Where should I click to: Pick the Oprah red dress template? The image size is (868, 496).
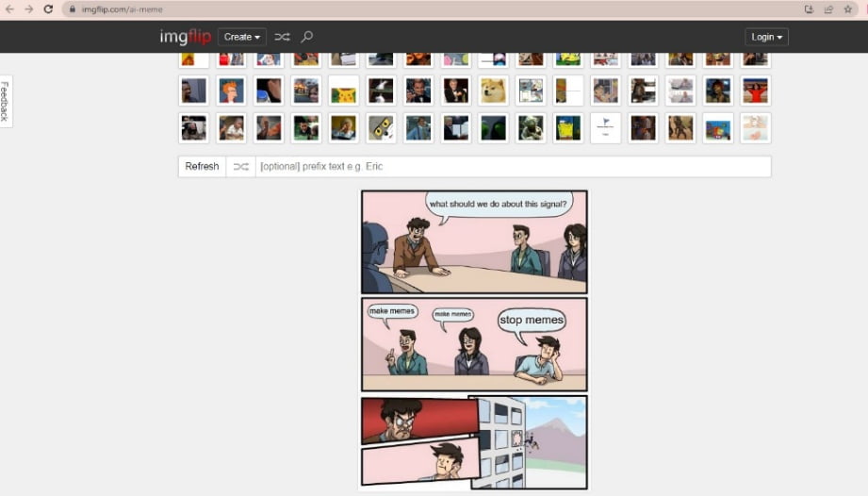click(x=756, y=91)
